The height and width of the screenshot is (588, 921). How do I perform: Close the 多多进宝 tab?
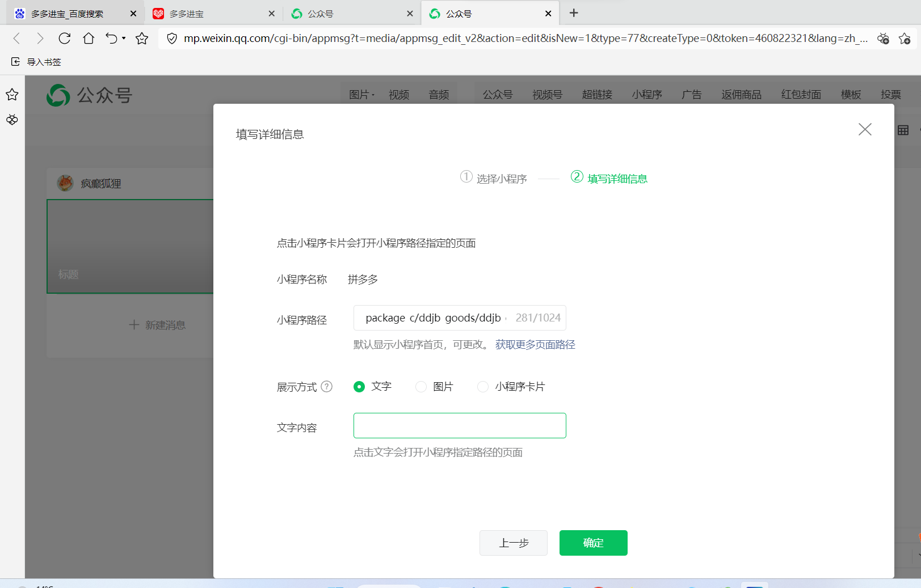point(272,14)
